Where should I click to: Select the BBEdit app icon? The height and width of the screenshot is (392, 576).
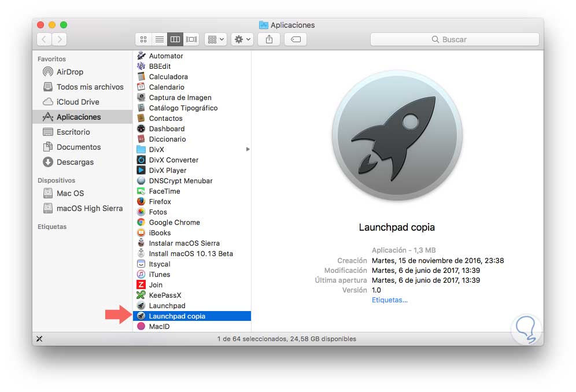tap(141, 66)
